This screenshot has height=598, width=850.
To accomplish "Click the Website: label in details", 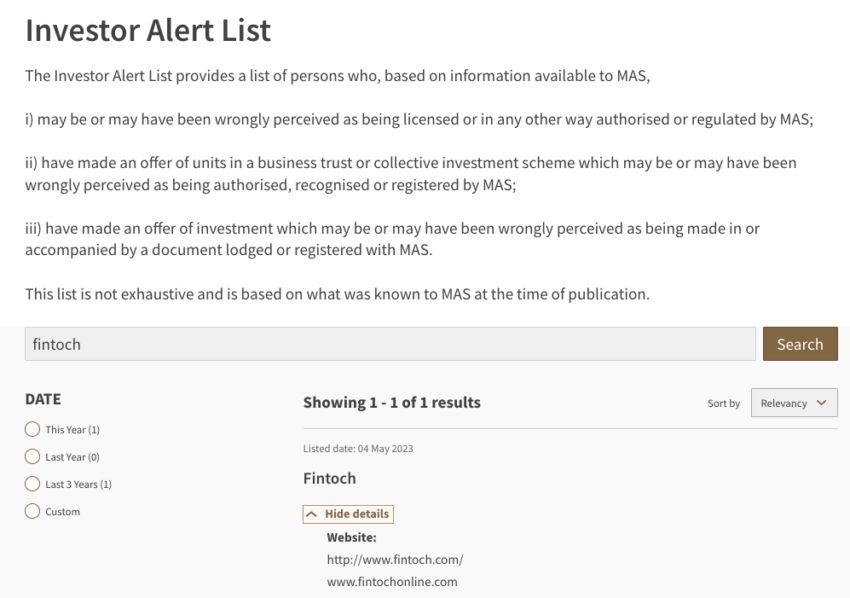I will pos(350,538).
